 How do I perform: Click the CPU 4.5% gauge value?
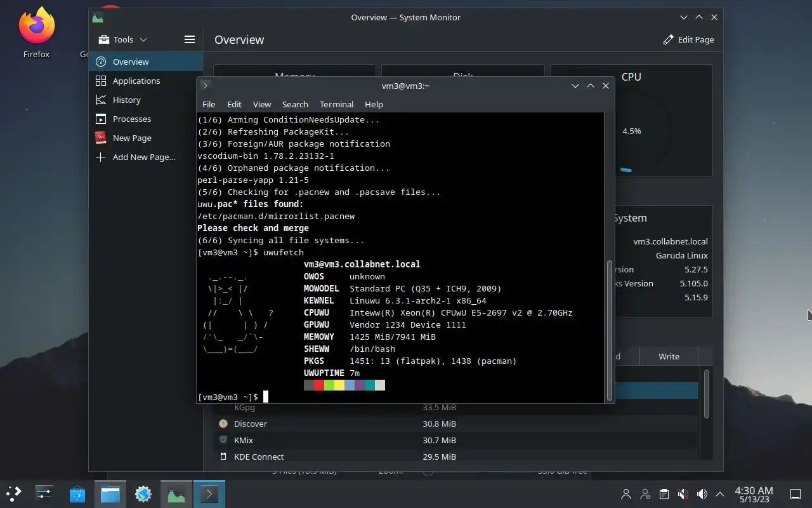pyautogui.click(x=631, y=131)
